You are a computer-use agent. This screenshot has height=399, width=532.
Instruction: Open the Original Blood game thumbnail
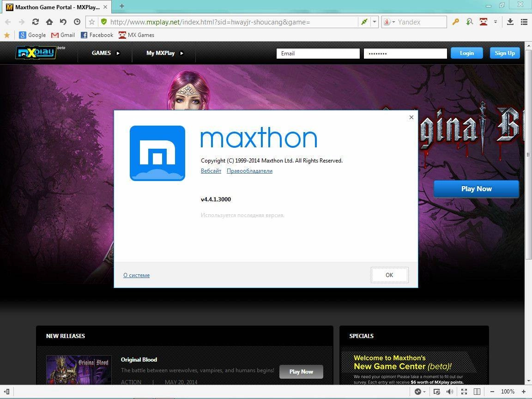pos(79,370)
